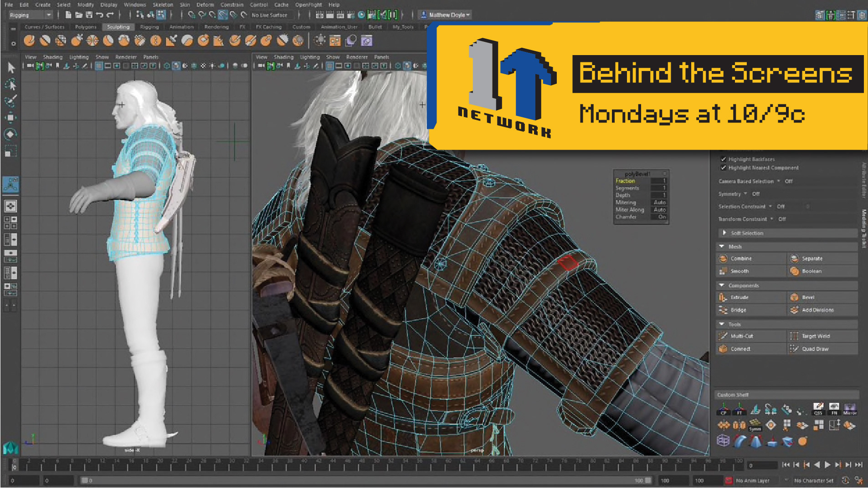Open the animation preferences icon beside No Character Set
This screenshot has width=868, height=488.
tap(859, 480)
